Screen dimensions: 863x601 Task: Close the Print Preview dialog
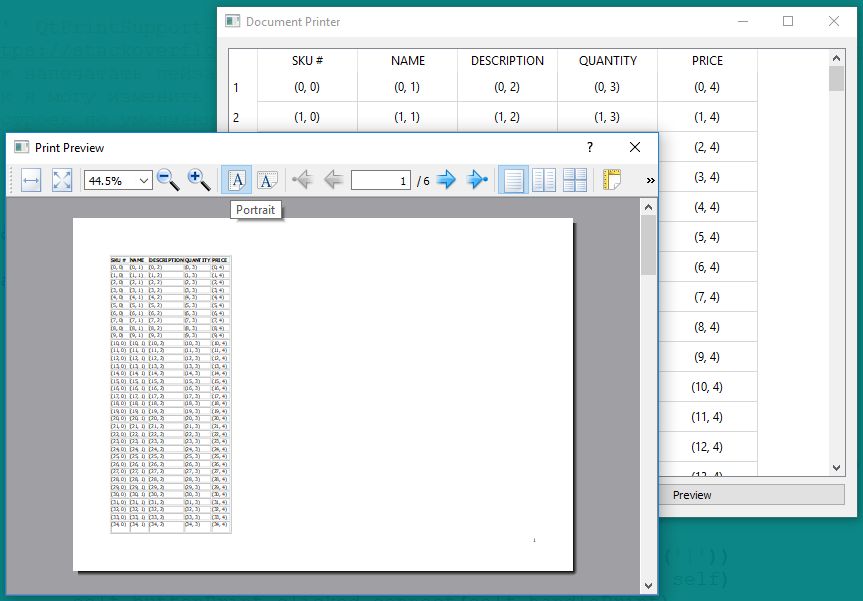point(635,147)
